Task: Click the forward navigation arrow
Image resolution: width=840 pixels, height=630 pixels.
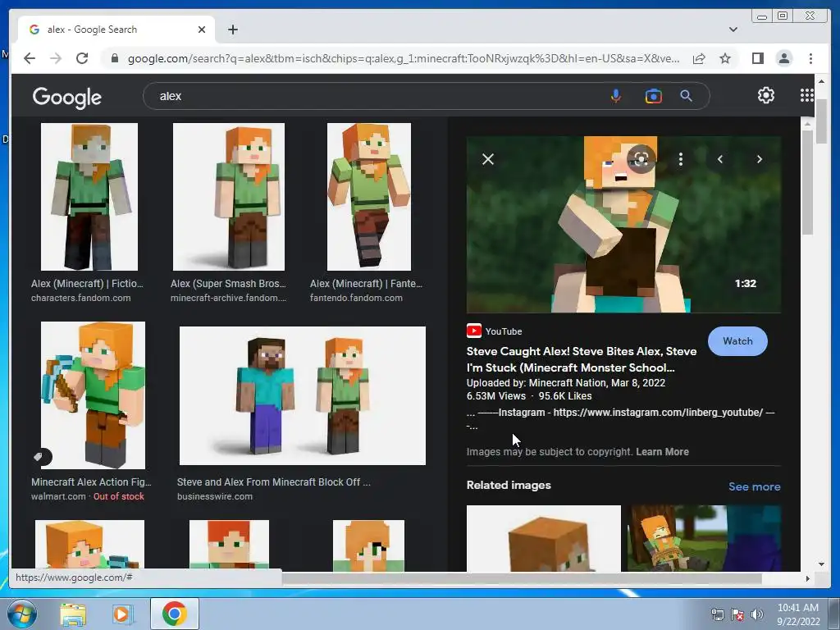Action: (56, 58)
